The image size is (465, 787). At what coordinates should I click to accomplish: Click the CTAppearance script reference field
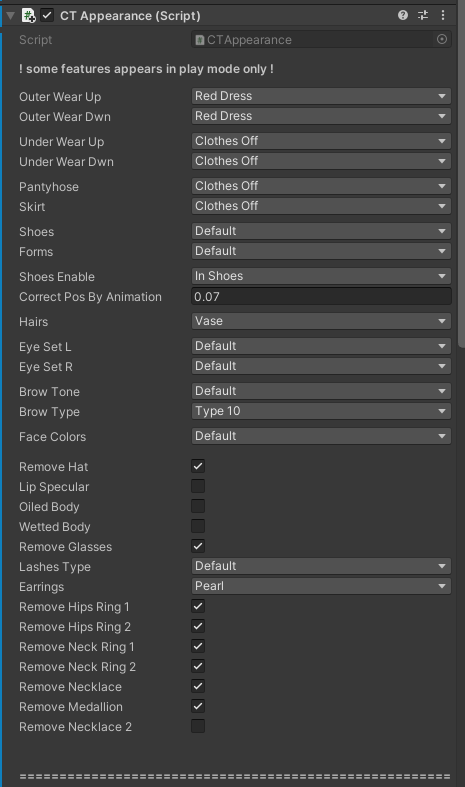pos(313,40)
